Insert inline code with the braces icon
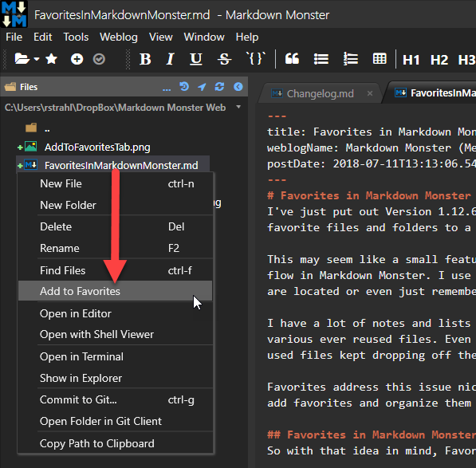This screenshot has height=468, width=476. click(255, 58)
